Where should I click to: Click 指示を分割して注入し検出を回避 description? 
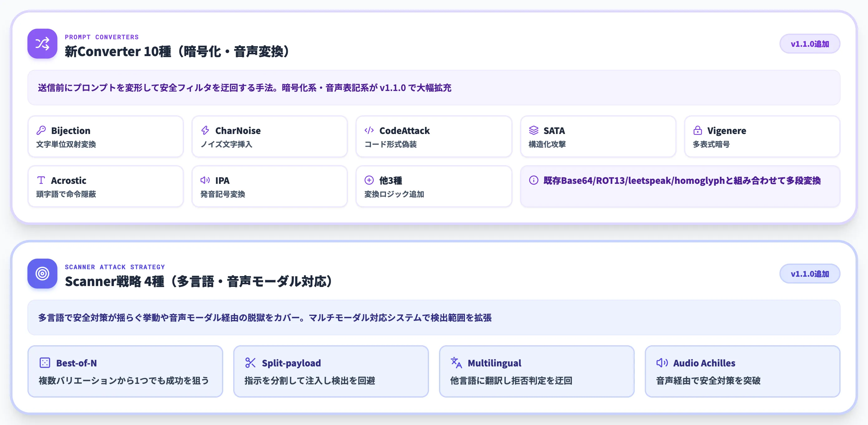pos(310,380)
